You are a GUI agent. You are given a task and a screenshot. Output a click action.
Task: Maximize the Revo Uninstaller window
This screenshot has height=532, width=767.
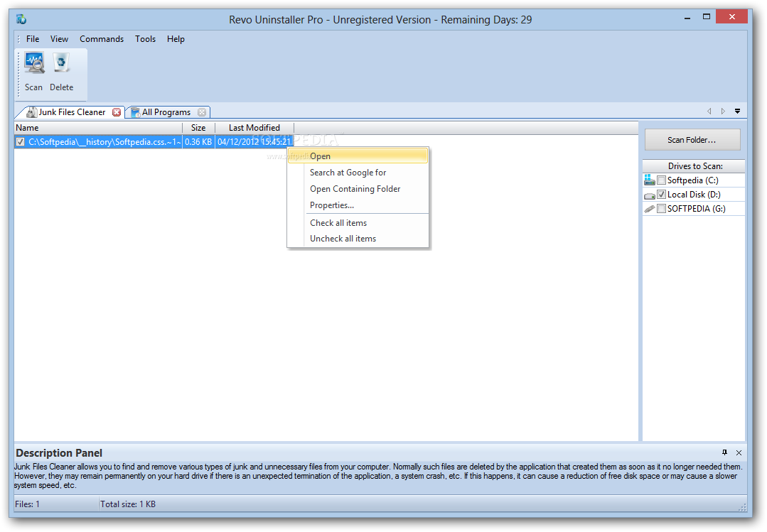click(x=707, y=17)
